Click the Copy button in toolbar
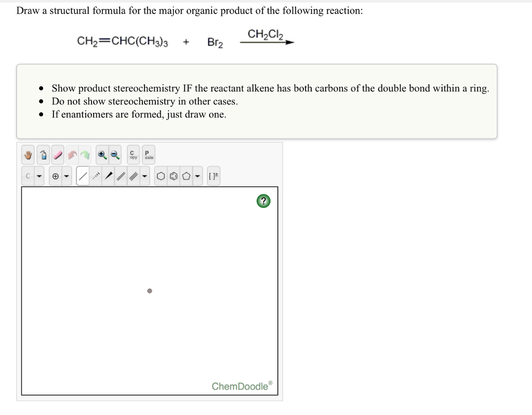Viewport: 532px width, 415px height. click(x=134, y=155)
